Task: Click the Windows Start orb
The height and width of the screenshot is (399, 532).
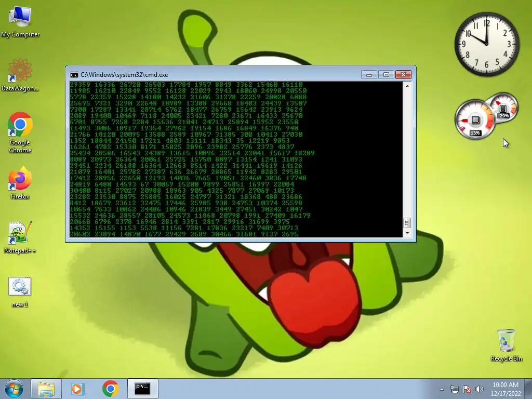Action: coord(14,389)
